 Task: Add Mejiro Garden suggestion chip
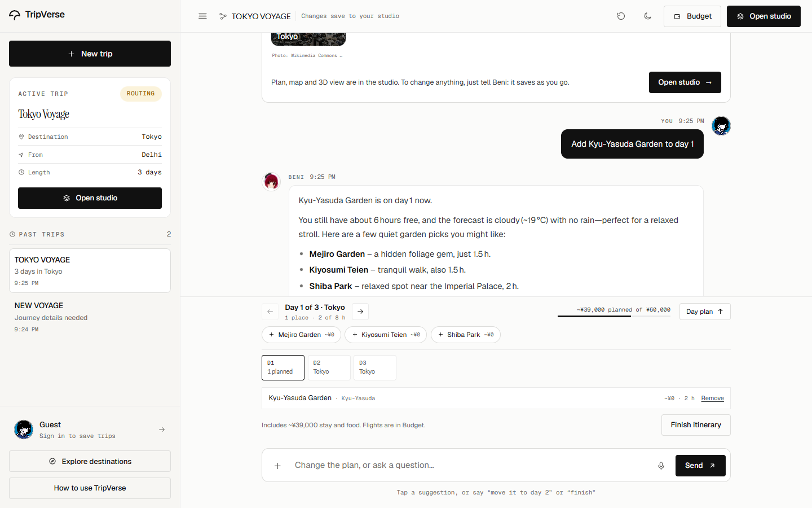pos(302,335)
